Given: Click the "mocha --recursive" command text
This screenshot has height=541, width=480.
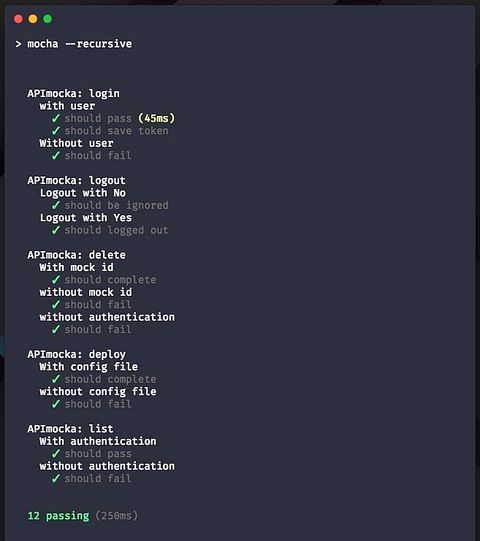Looking at the screenshot, I should [80, 44].
